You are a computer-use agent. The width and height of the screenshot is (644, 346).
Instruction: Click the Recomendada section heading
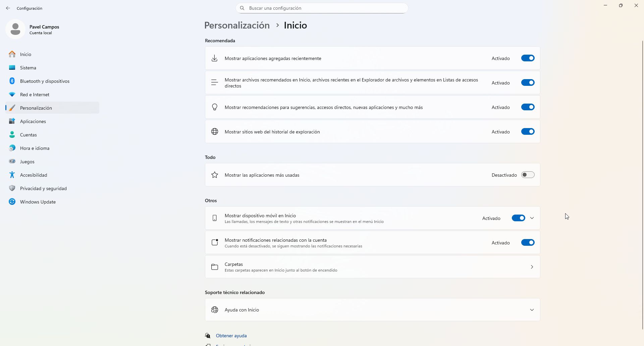click(220, 41)
